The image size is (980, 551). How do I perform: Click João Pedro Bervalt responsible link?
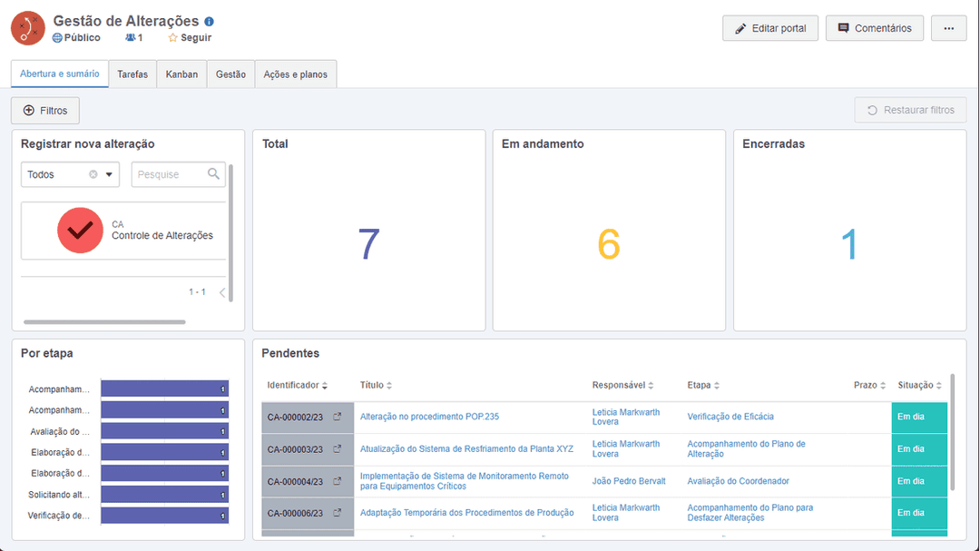coord(629,481)
